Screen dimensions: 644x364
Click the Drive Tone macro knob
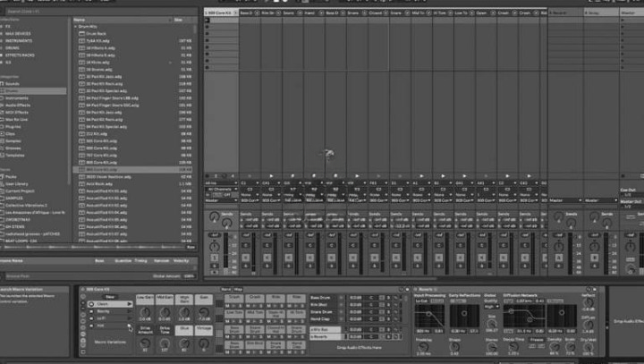(165, 343)
